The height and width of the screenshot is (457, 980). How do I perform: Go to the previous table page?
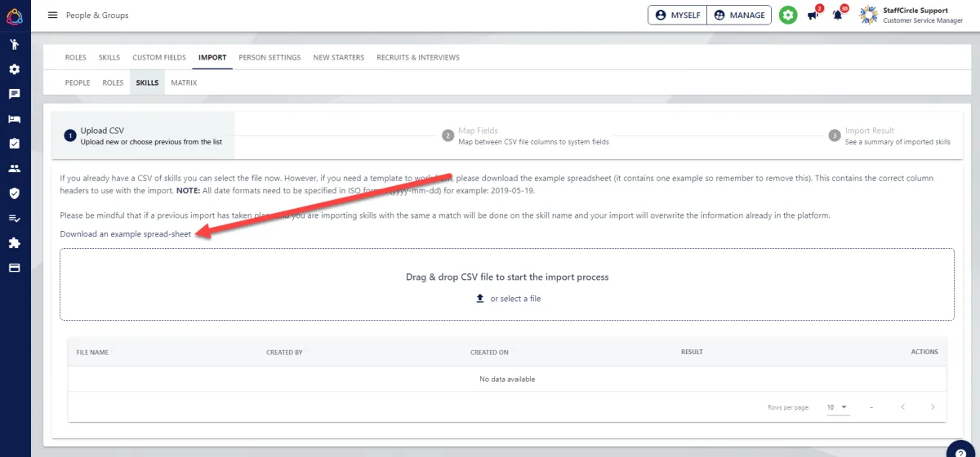[903, 406]
